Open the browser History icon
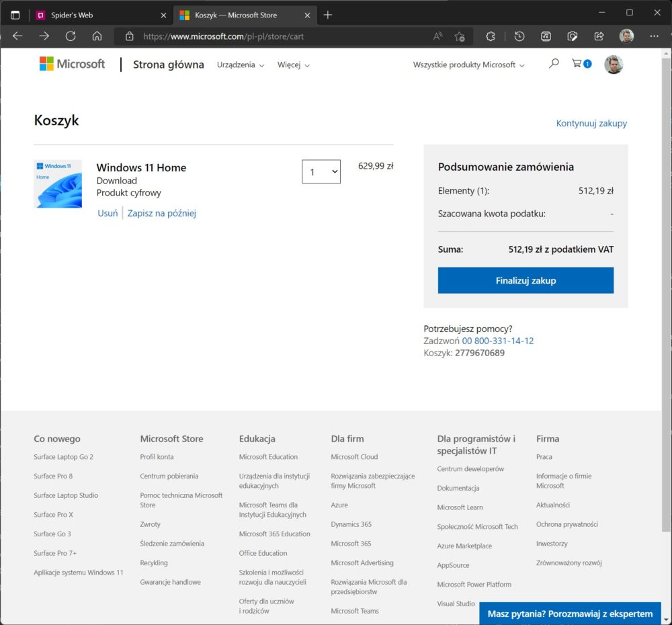 coord(519,36)
